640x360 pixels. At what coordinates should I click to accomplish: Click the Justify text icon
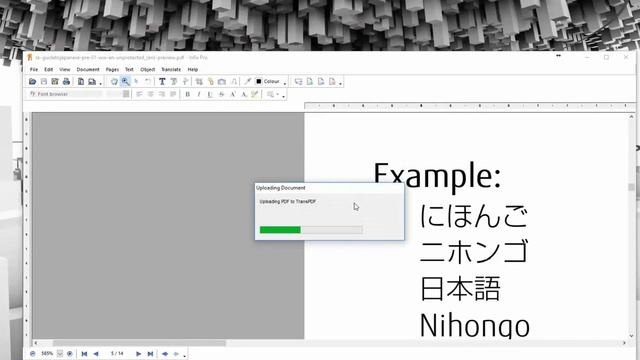(x=173, y=94)
